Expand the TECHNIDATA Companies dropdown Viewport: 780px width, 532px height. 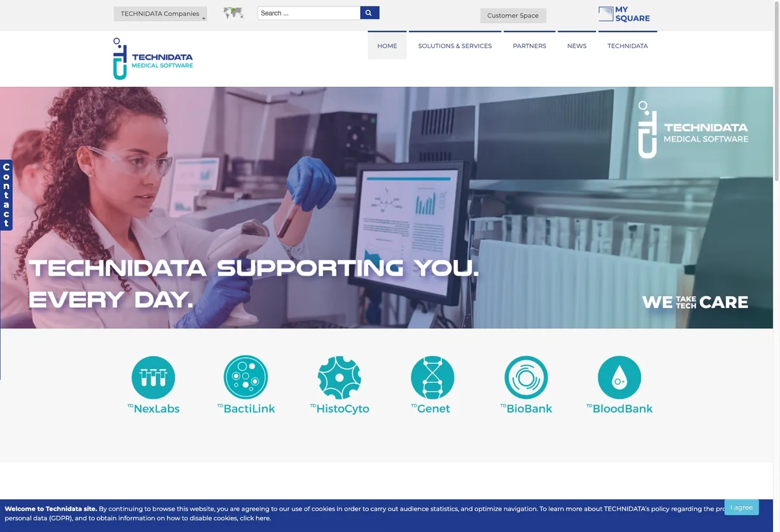click(160, 14)
